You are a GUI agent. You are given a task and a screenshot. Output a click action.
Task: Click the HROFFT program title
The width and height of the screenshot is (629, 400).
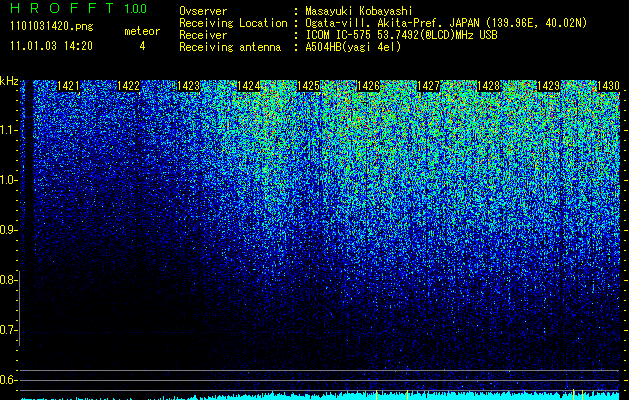pyautogui.click(x=62, y=8)
